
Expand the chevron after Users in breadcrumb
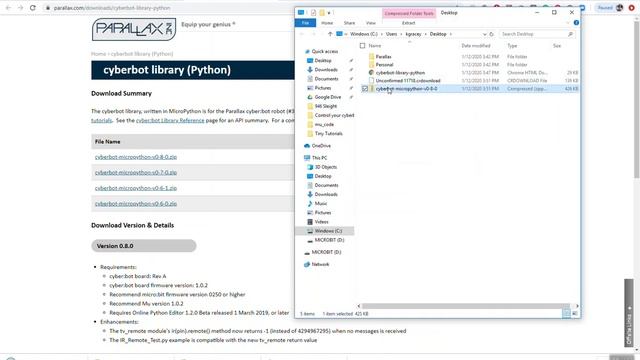[x=401, y=34]
